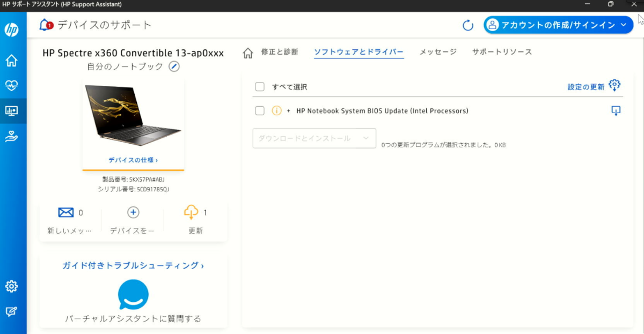Open the virtual assistant smiley icon

pyautogui.click(x=133, y=295)
